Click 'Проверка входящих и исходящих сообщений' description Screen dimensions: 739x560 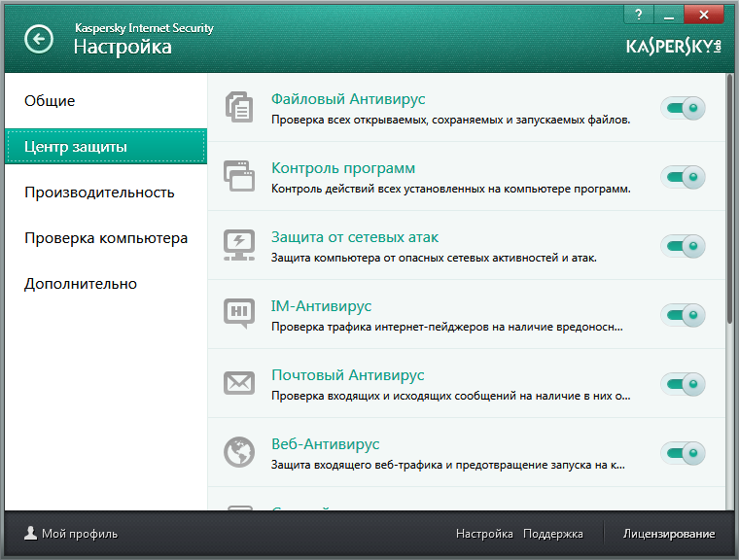click(450, 396)
